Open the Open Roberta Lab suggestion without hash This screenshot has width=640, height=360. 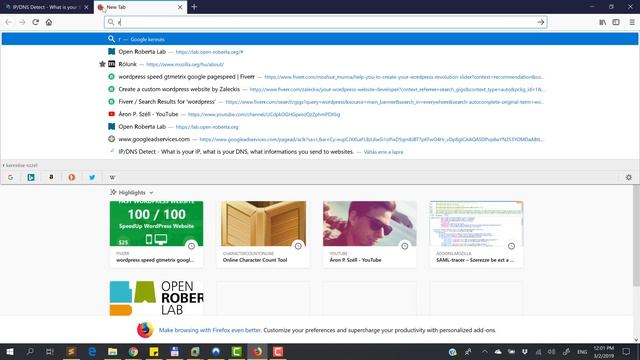[320, 127]
